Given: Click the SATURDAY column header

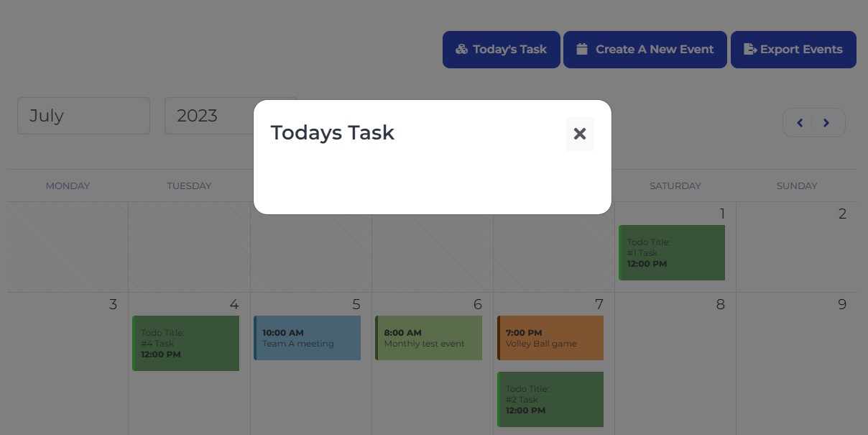Looking at the screenshot, I should [x=675, y=186].
